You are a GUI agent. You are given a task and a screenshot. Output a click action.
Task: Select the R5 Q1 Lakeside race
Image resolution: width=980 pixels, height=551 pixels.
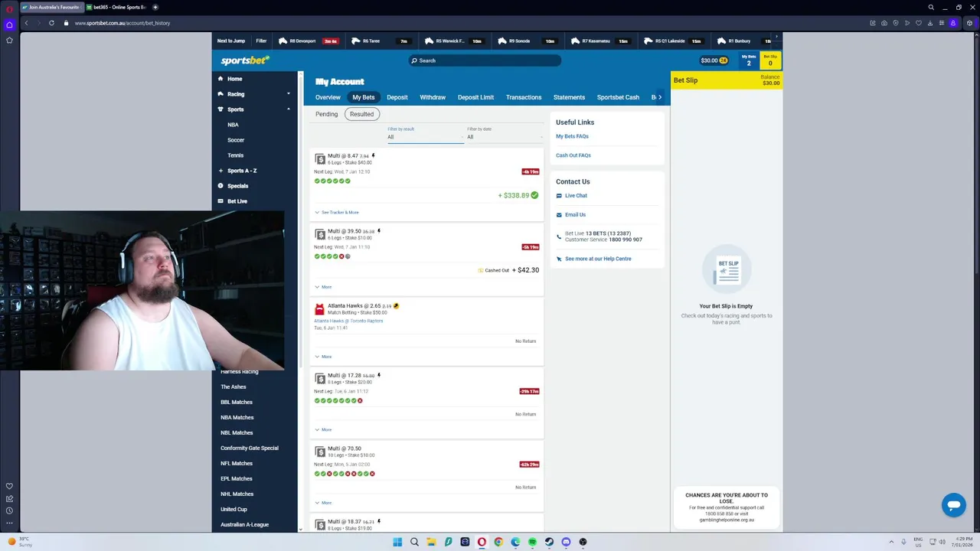coord(673,41)
